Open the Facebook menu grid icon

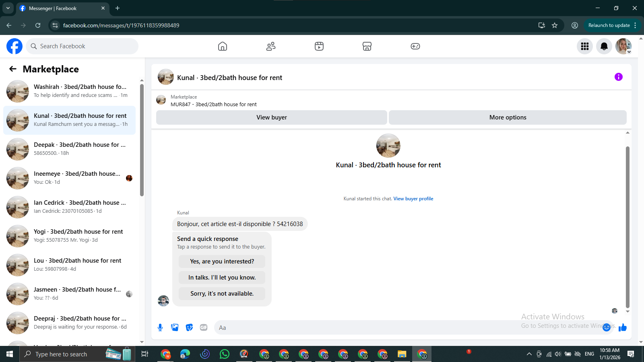[x=585, y=46]
